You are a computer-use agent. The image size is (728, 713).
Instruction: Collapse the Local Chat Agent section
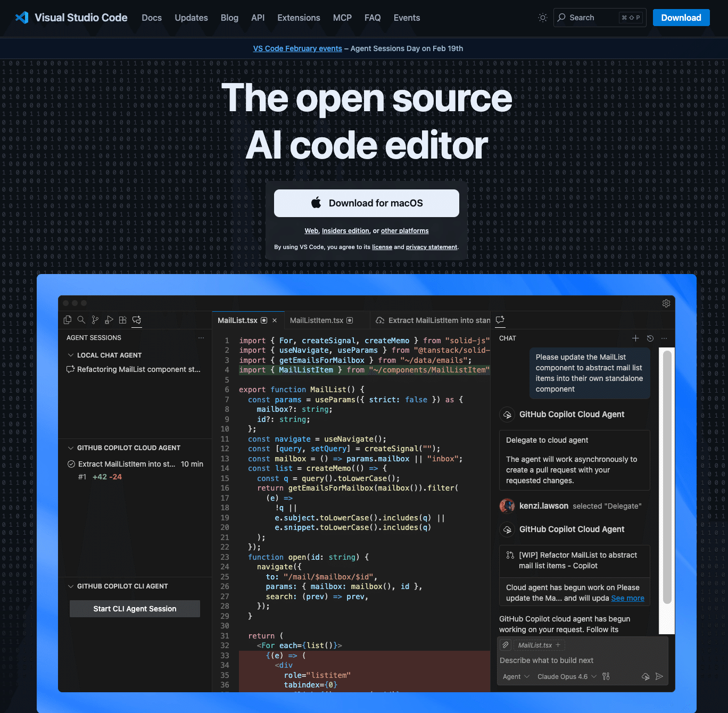pyautogui.click(x=71, y=355)
